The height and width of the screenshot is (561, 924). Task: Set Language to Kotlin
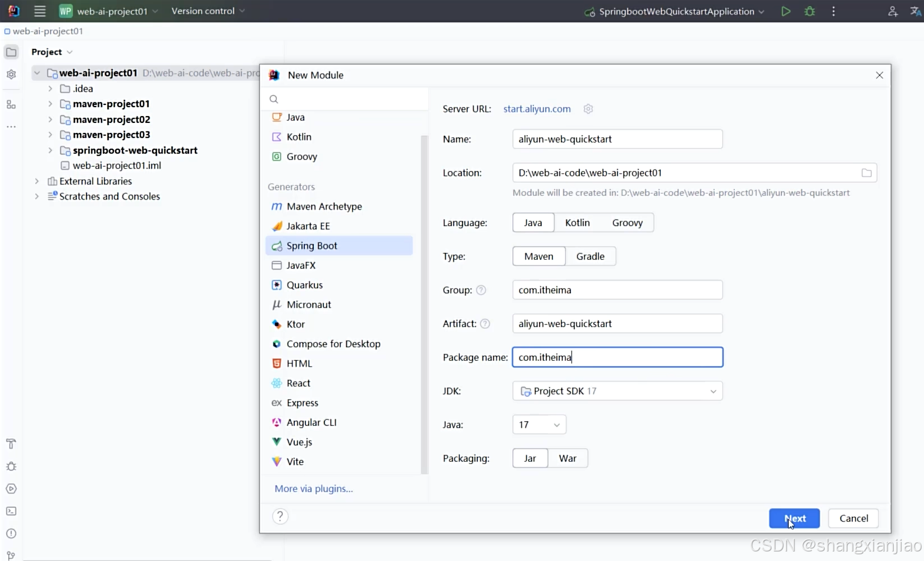(578, 223)
